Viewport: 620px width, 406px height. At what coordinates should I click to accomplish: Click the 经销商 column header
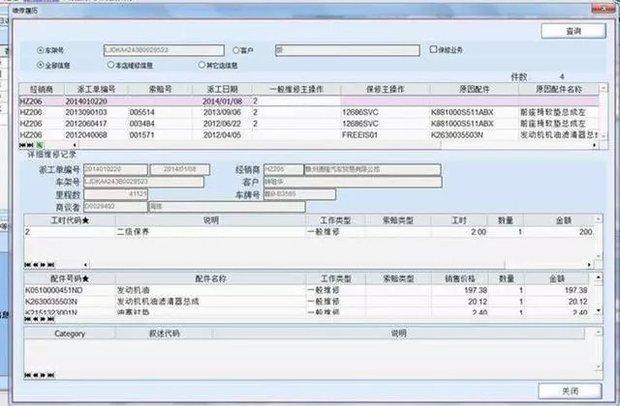(42, 89)
